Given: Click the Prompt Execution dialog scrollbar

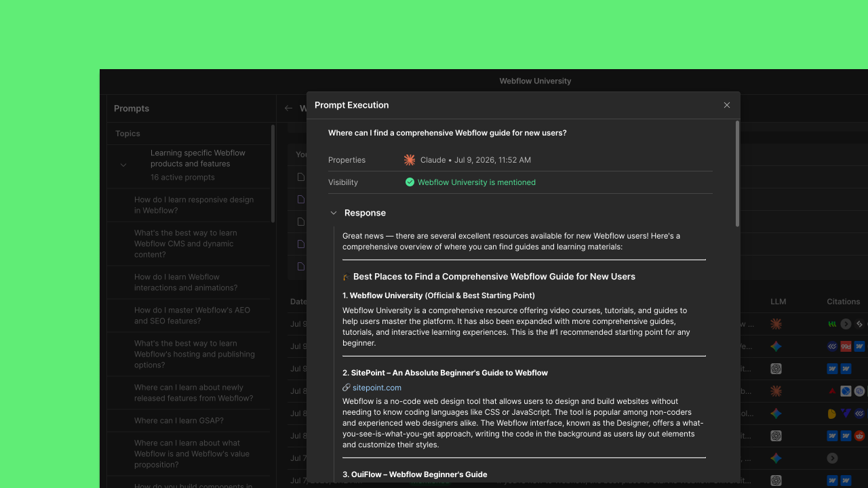Looking at the screenshot, I should coord(737,174).
